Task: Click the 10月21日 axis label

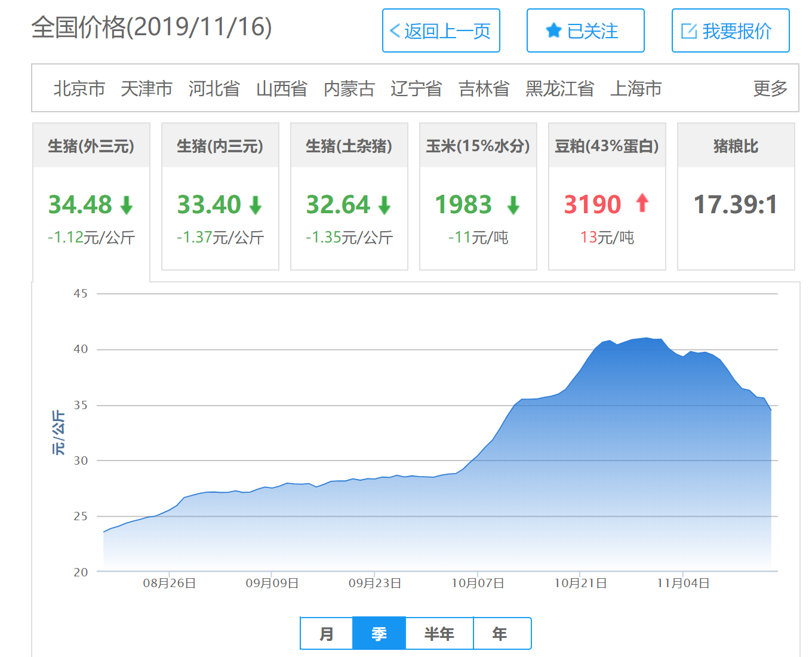Action: (580, 583)
